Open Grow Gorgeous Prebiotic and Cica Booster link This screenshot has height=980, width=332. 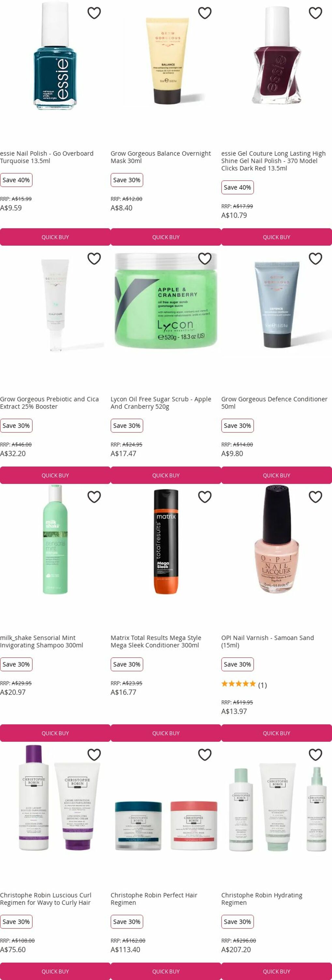tap(49, 402)
